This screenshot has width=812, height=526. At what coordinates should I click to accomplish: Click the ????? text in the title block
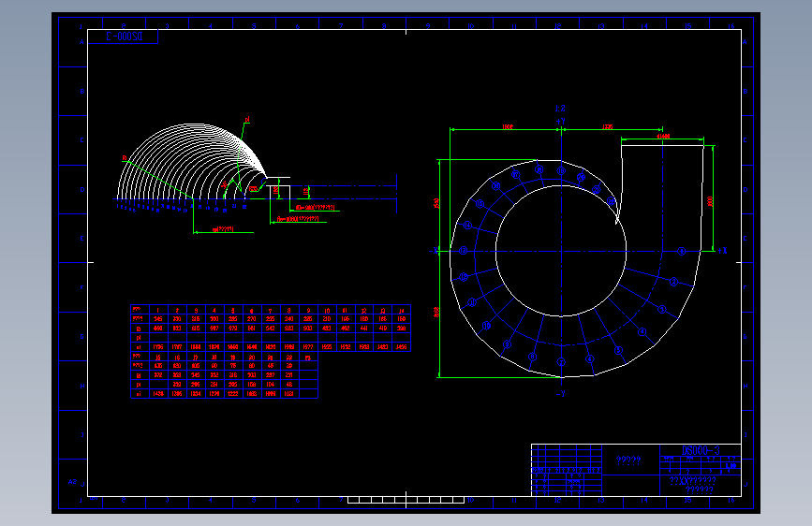point(628,460)
